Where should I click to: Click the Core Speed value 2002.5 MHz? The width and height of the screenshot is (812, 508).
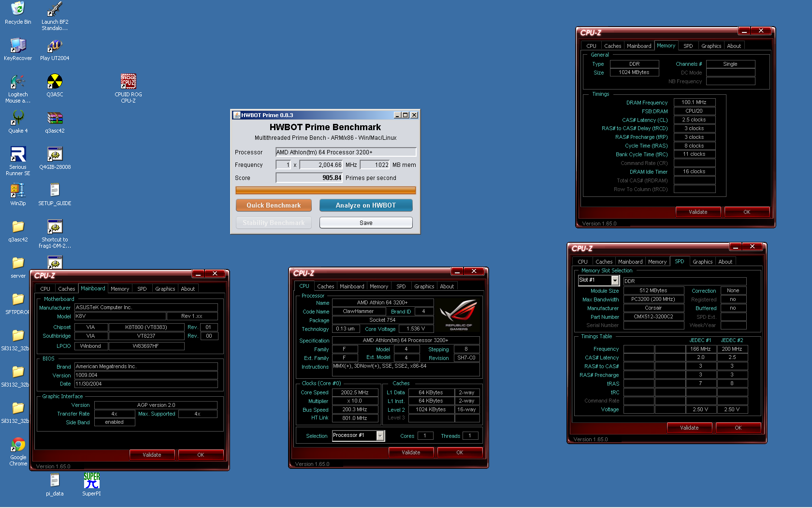click(355, 392)
